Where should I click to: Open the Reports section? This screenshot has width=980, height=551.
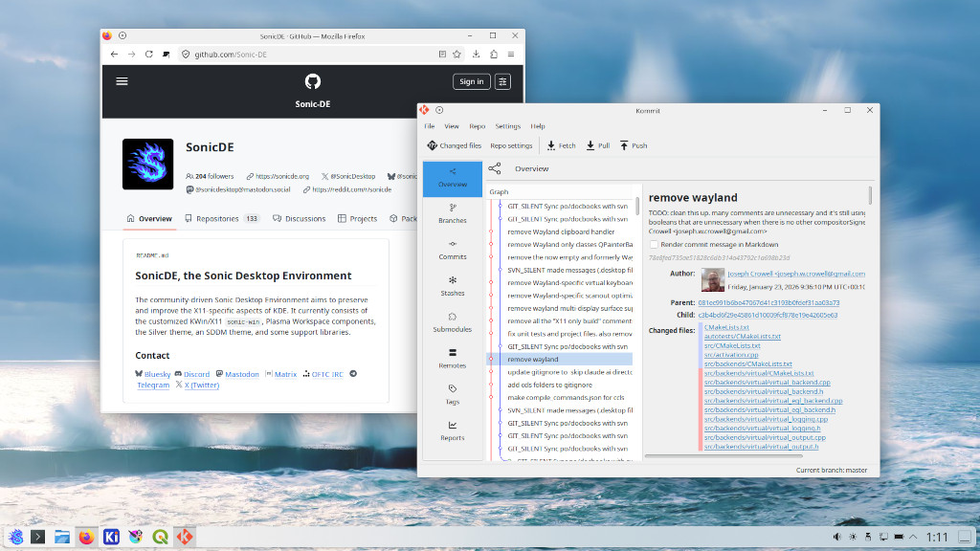[x=453, y=431]
